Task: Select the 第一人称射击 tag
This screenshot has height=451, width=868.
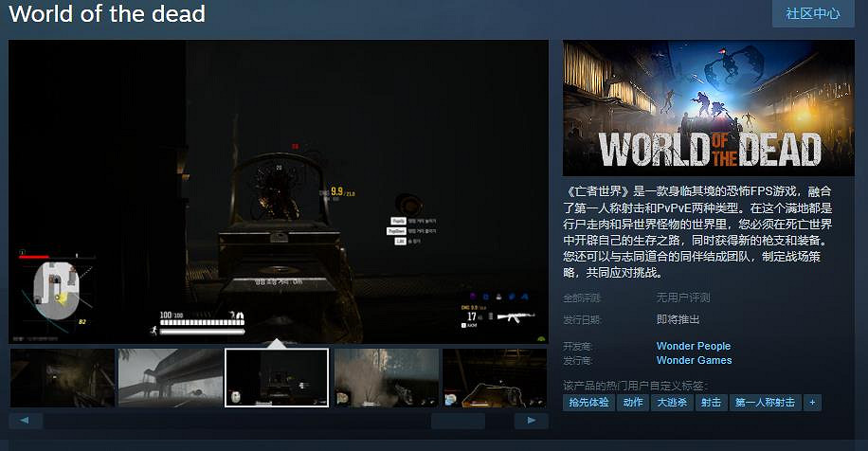Action: pyautogui.click(x=765, y=403)
